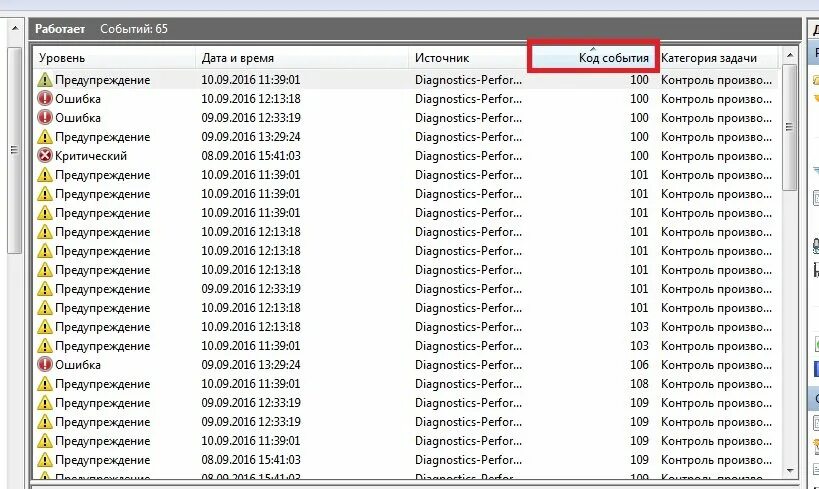819x489 pixels.
Task: Sort by the Источник column header
Action: click(x=469, y=58)
